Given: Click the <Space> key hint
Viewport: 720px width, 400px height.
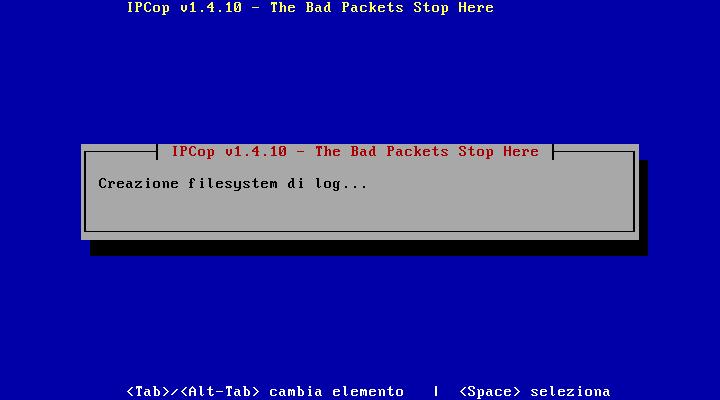Looking at the screenshot, I should [489, 391].
